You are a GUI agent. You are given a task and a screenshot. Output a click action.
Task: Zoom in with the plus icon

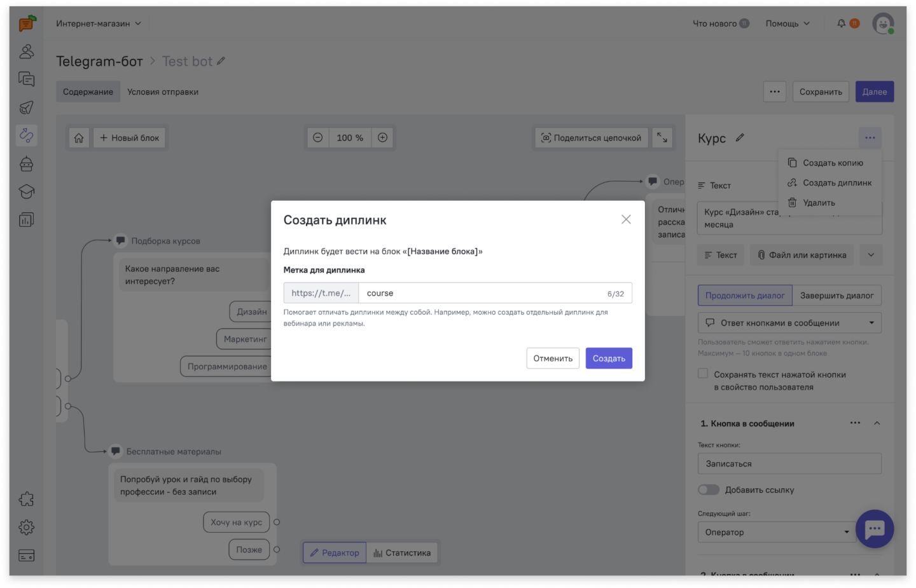point(383,138)
